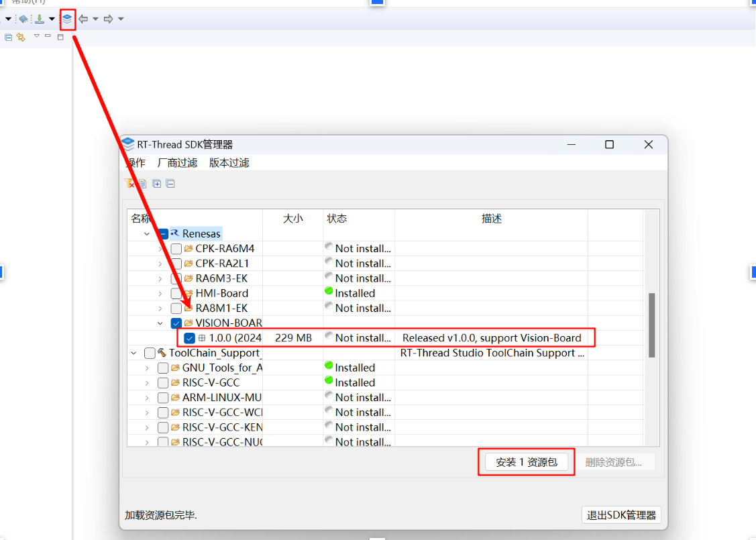Clear filter with funnel red-x icon
This screenshot has height=540, width=756.
tap(129, 183)
